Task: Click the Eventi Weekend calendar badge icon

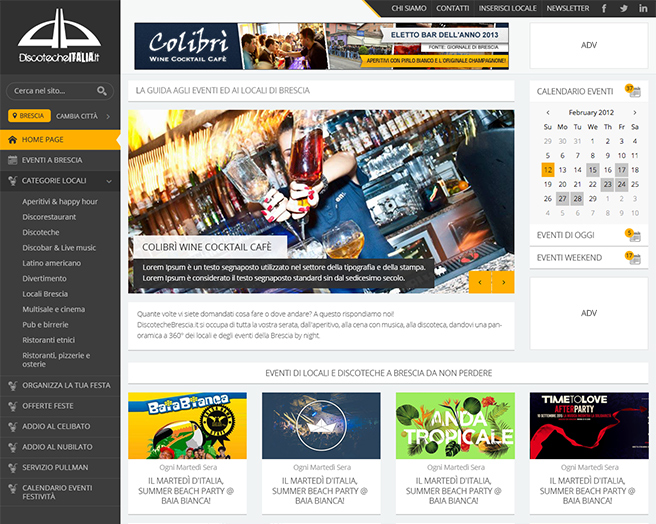Action: point(633,257)
